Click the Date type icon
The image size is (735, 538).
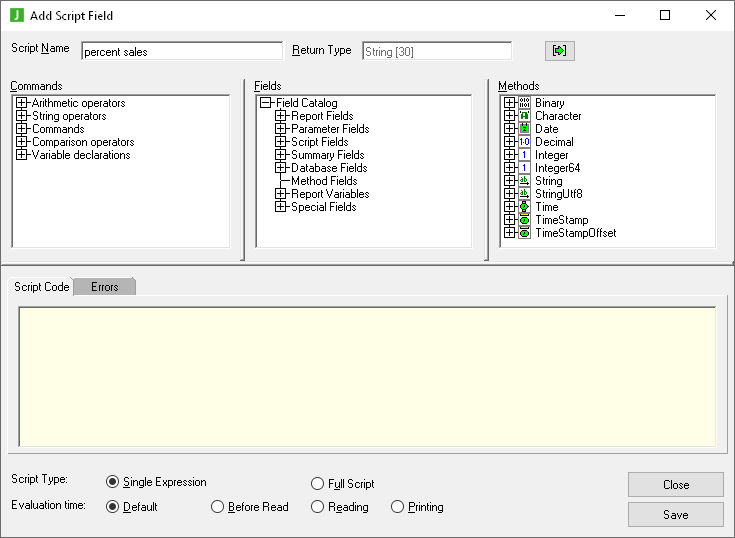(x=524, y=129)
